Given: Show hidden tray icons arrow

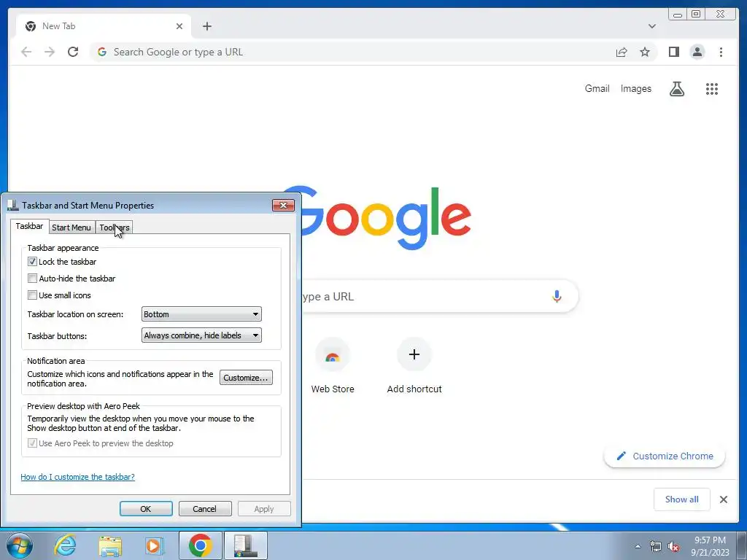Looking at the screenshot, I should click(638, 546).
